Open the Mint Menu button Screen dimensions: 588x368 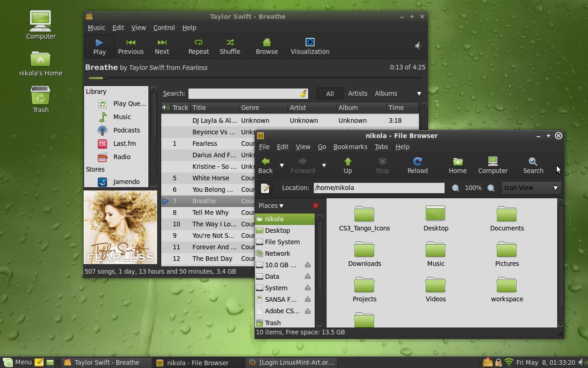(x=17, y=362)
